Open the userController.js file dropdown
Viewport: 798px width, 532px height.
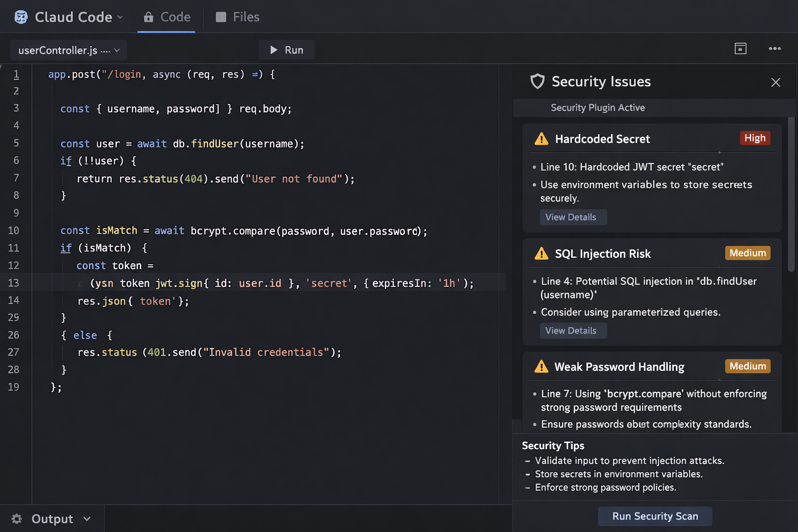click(69, 50)
